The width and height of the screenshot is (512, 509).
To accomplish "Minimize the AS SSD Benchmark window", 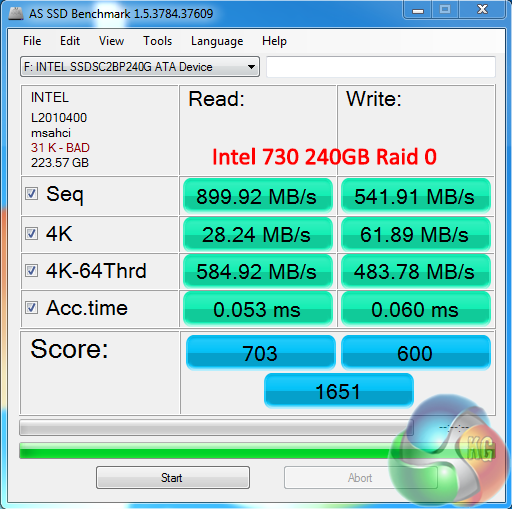I will 418,11.
